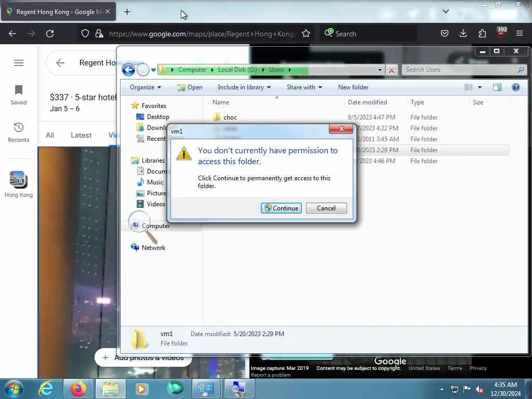Select Favorites in the navigation pane
The image size is (532, 399).
pyautogui.click(x=154, y=106)
